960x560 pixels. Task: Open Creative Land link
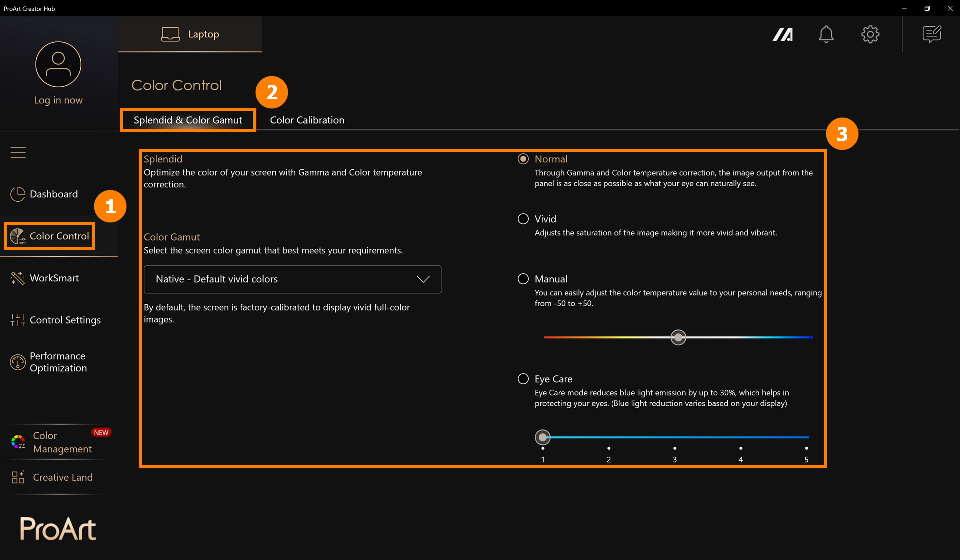(x=63, y=477)
